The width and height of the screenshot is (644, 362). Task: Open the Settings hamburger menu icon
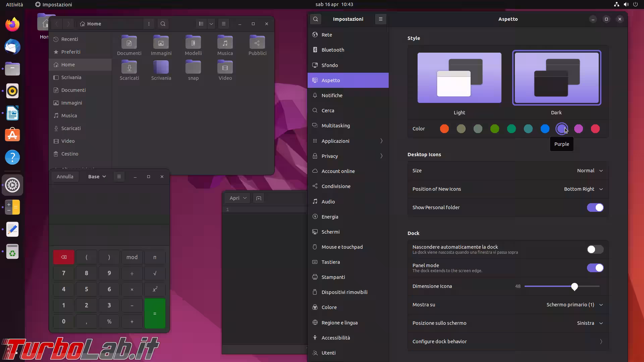380,19
